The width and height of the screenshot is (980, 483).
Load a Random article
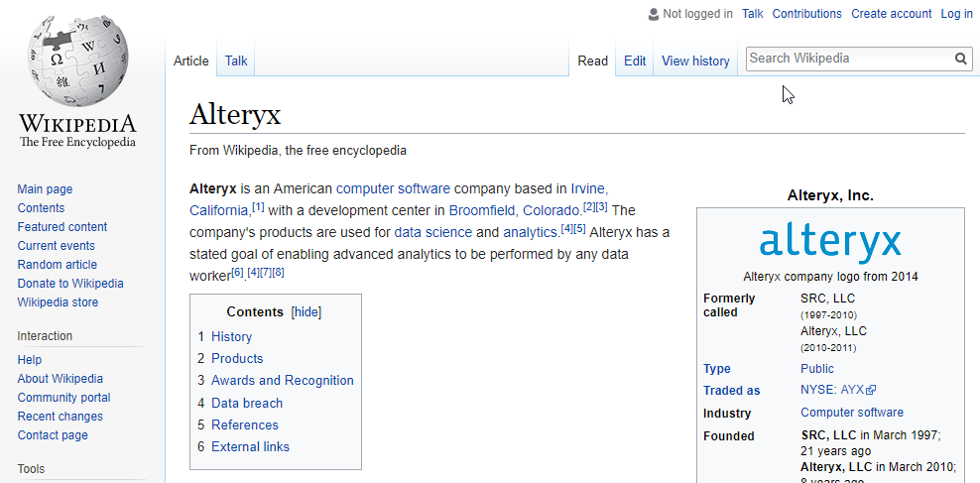pos(57,264)
